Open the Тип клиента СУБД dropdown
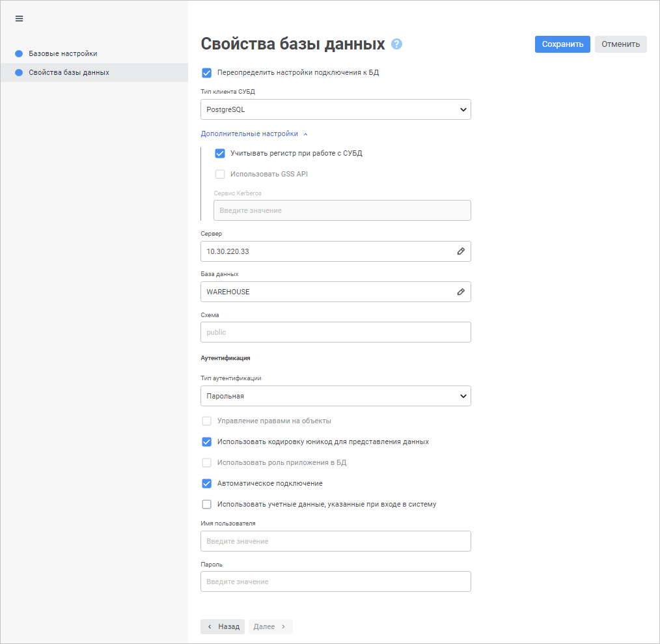This screenshot has height=644, width=660. click(x=336, y=109)
